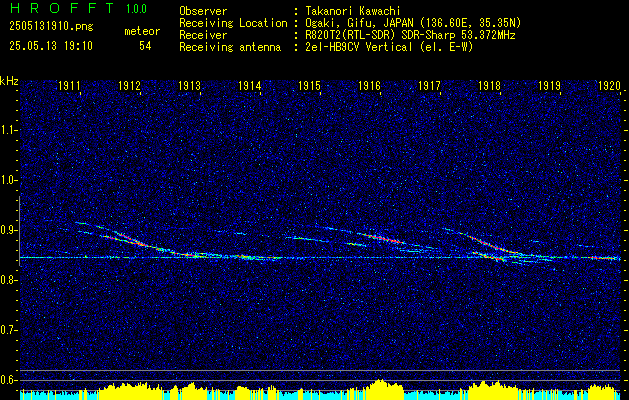Click the observer name Takanori Kawachi

(x=352, y=11)
